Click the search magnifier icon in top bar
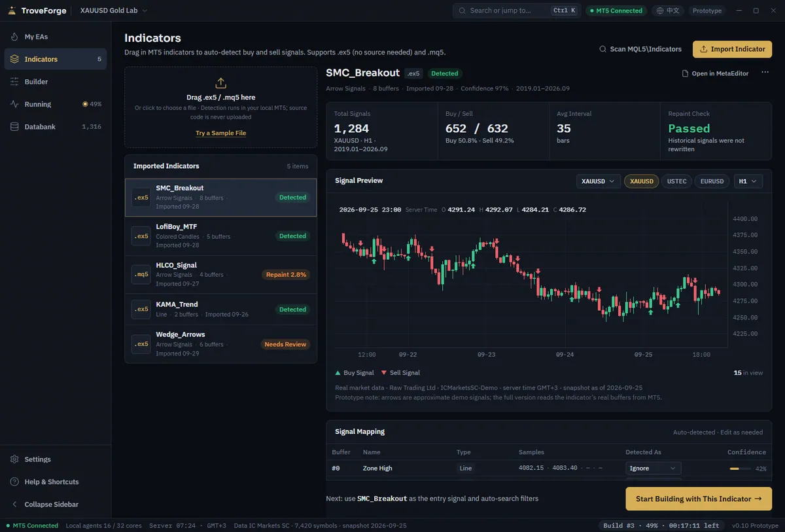The height and width of the screenshot is (532, 785). [x=462, y=10]
